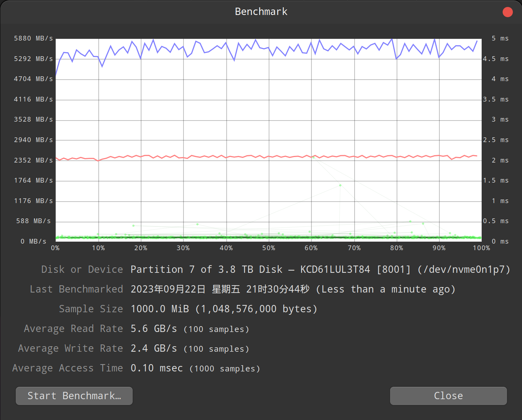
Task: Click the 0 MB/s axis label
Action: point(33,241)
